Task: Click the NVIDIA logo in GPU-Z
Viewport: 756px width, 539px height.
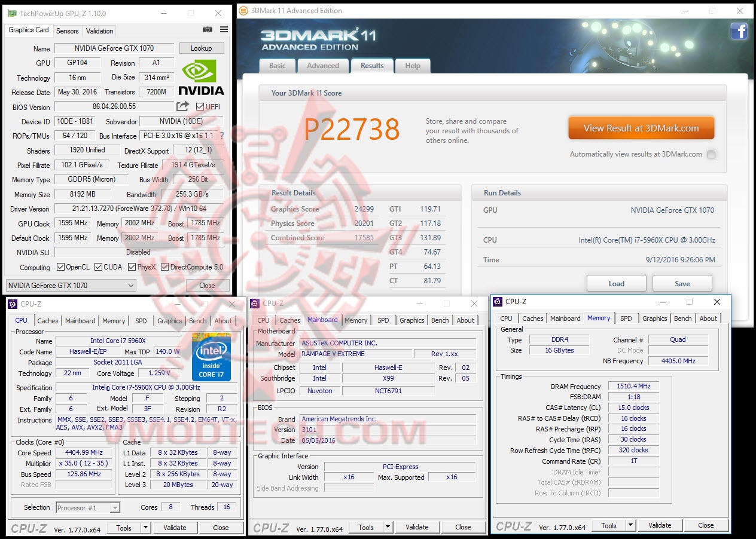Action: (202, 78)
